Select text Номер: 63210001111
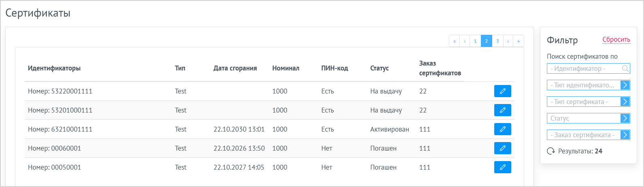The image size is (644, 187). click(x=60, y=129)
